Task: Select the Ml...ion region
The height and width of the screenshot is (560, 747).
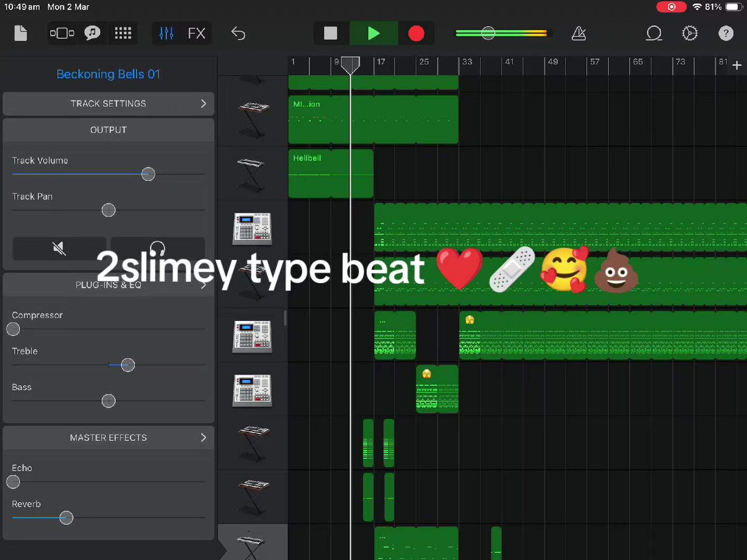Action: coord(373,119)
